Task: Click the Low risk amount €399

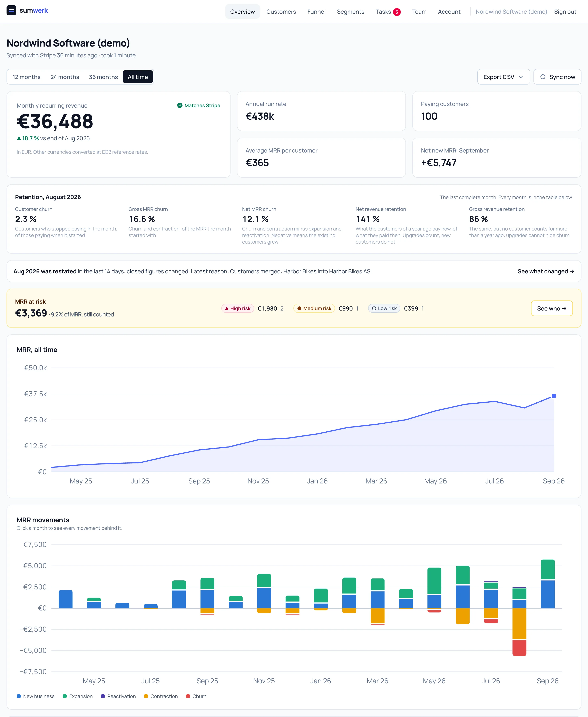Action: (411, 308)
